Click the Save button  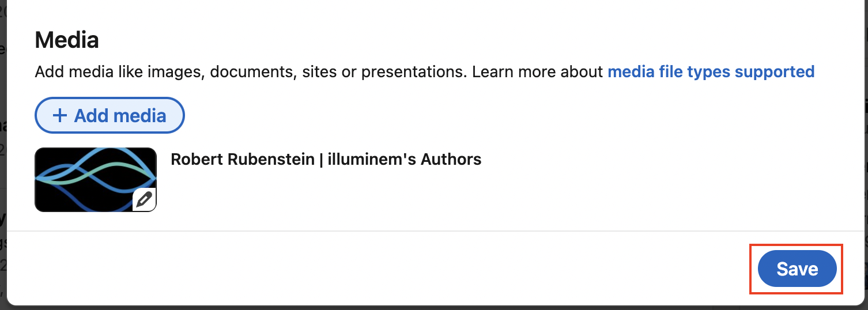(x=797, y=269)
